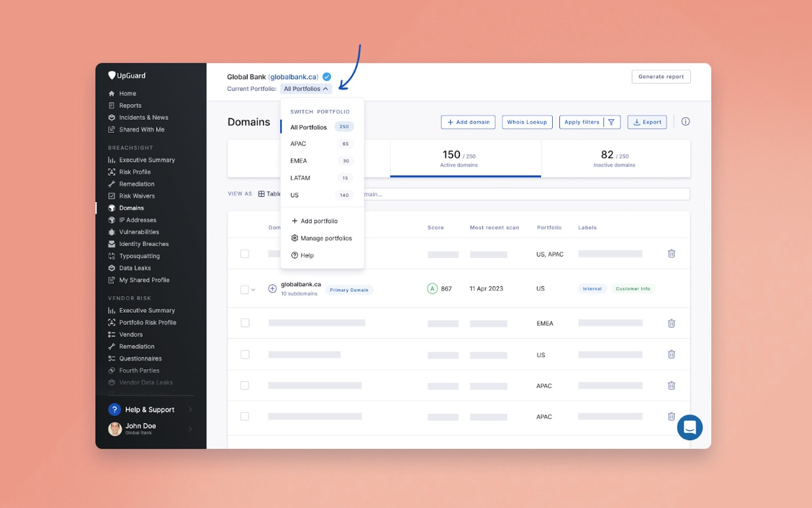
Task: Export the domains list
Action: point(647,122)
